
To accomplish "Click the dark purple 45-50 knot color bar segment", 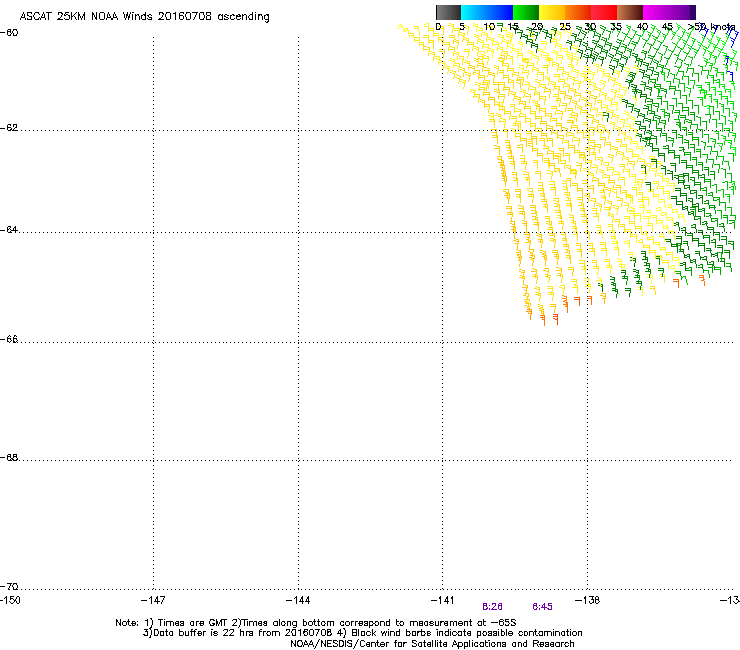I will (x=682, y=12).
